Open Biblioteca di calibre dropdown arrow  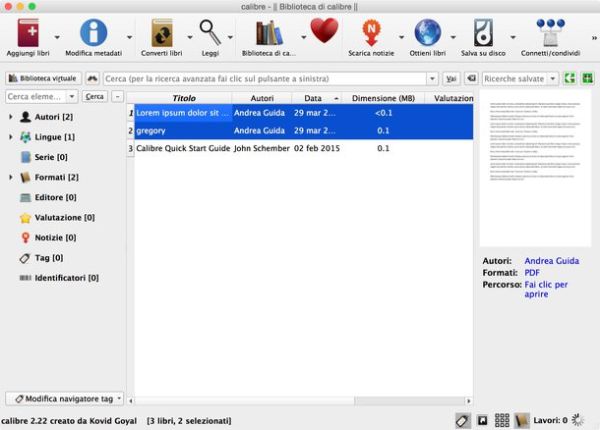tap(303, 37)
